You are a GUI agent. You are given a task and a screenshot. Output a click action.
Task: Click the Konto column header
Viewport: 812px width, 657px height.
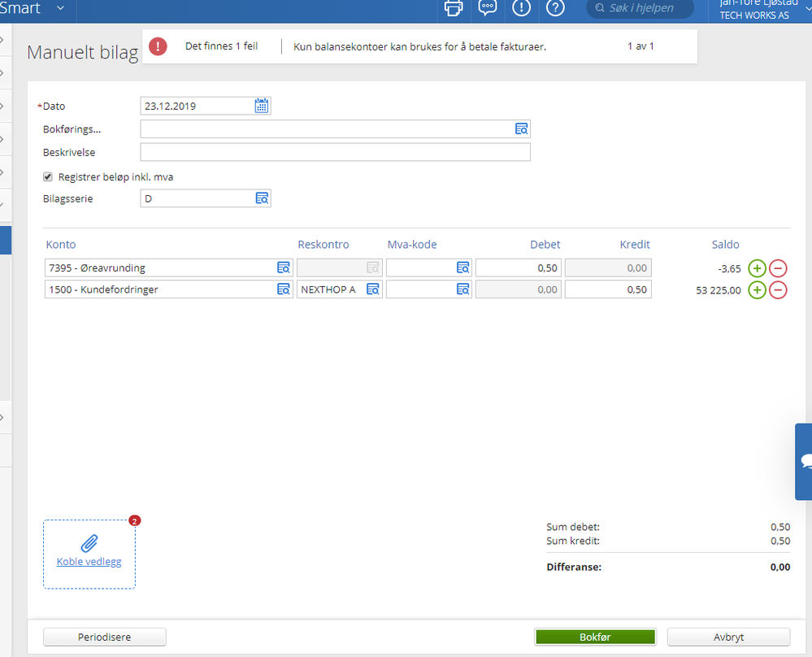[61, 245]
